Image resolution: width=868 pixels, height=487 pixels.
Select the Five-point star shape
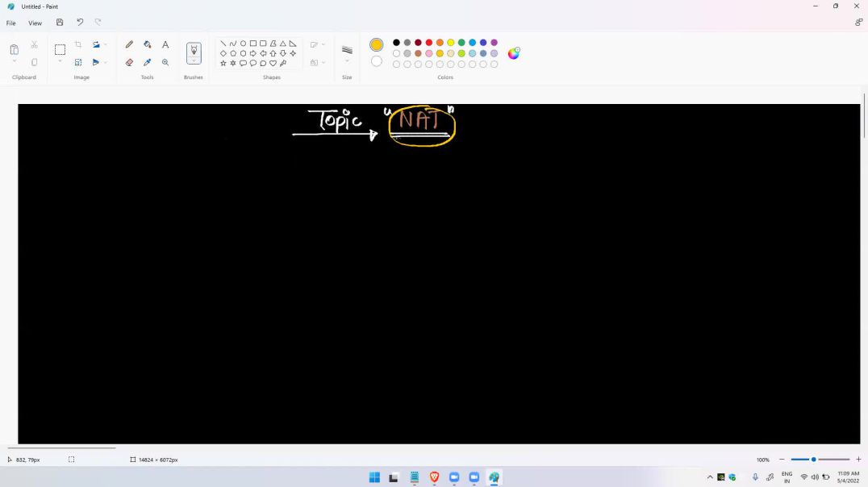coord(223,63)
